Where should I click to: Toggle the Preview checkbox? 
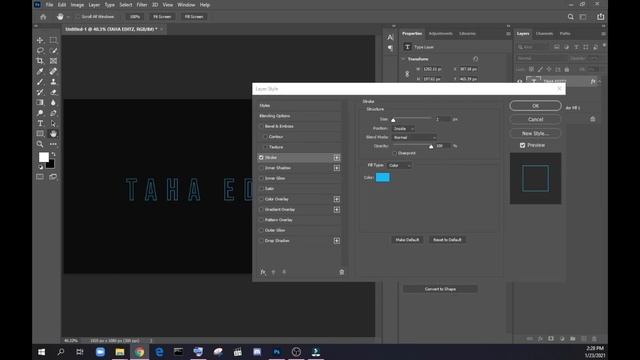[522, 145]
